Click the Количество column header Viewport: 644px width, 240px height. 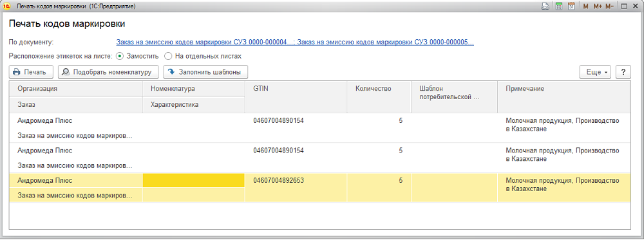coord(379,97)
